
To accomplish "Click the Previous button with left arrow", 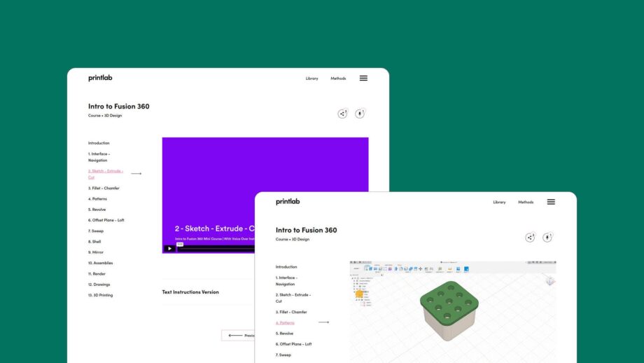I will click(x=239, y=336).
